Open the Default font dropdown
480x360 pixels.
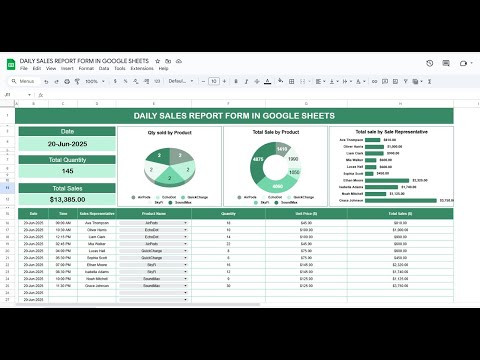(x=180, y=81)
